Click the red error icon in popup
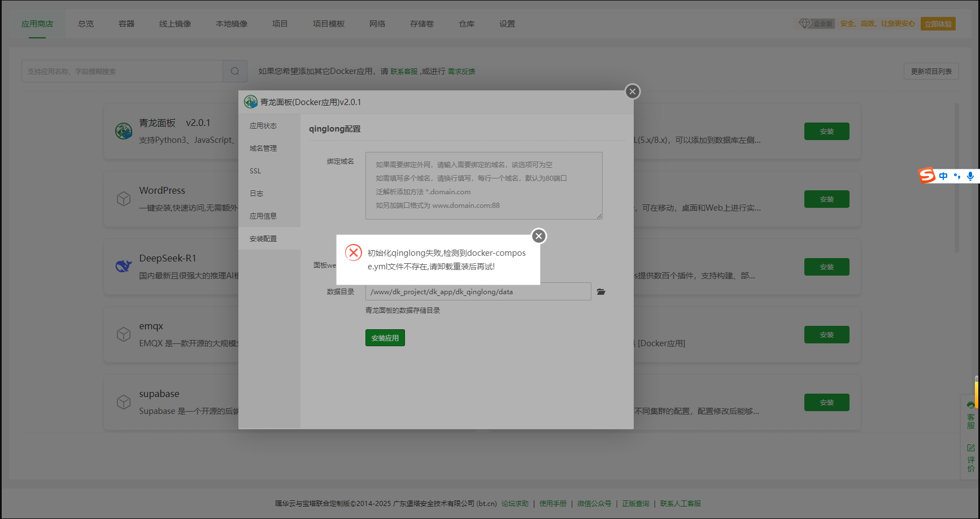980x519 pixels. [354, 252]
